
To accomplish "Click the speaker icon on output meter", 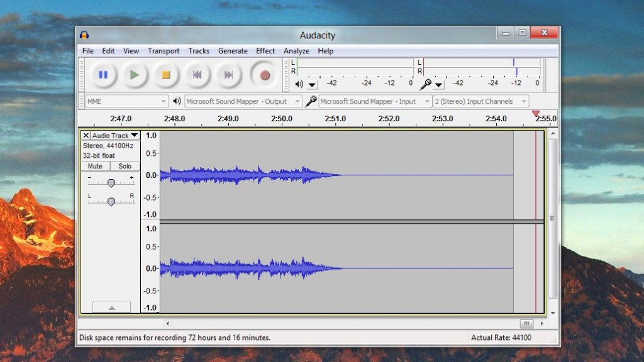I will tap(299, 84).
